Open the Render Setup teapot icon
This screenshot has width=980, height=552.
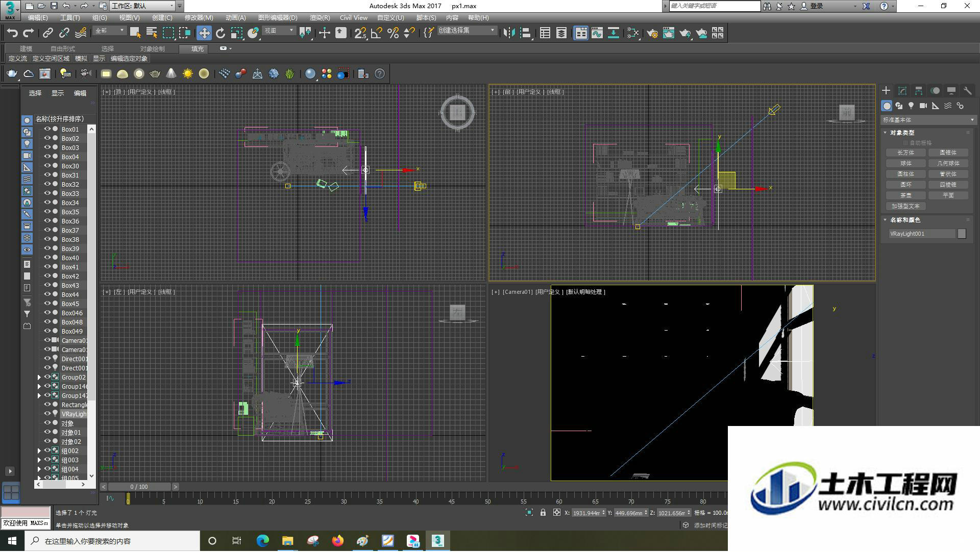(652, 33)
